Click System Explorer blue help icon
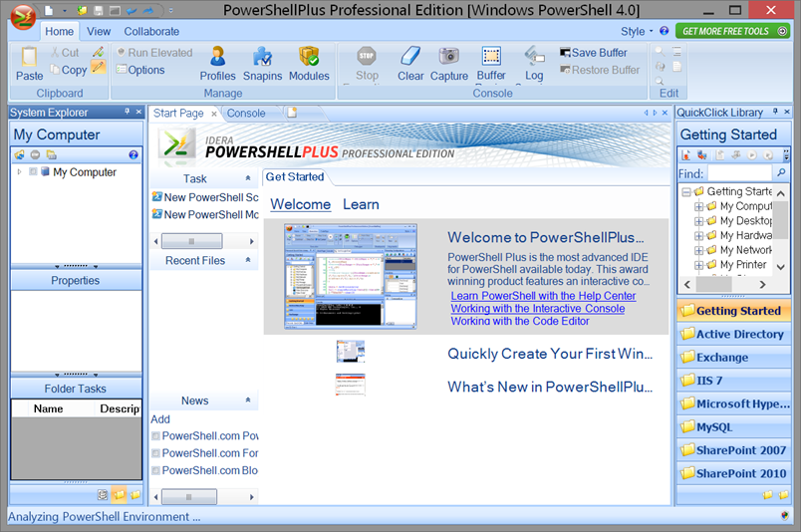The height and width of the screenshot is (532, 801). (x=133, y=154)
